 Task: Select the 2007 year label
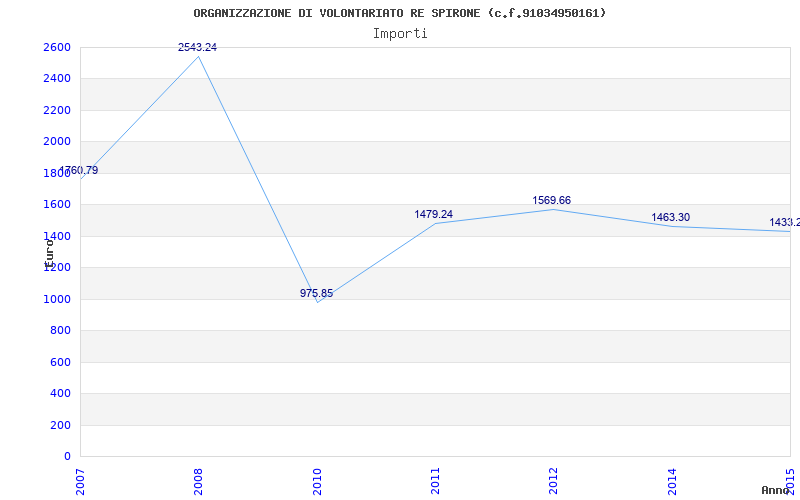coord(81,480)
